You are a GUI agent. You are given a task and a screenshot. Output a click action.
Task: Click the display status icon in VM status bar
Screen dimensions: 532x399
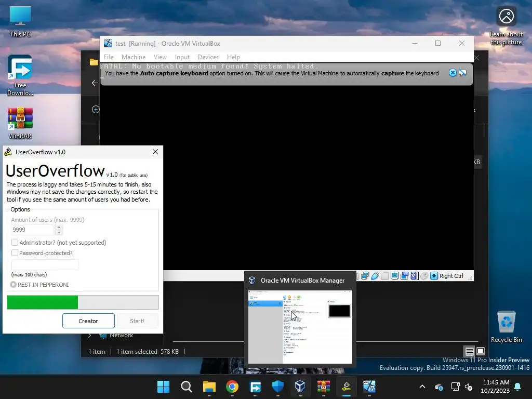(394, 275)
